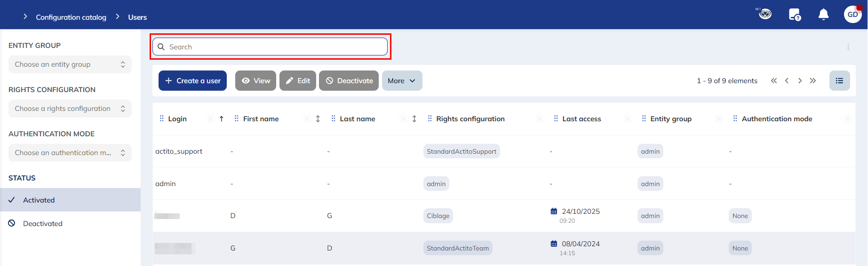This screenshot has width=868, height=266.
Task: Open the help documentation icon
Action: [x=795, y=15]
